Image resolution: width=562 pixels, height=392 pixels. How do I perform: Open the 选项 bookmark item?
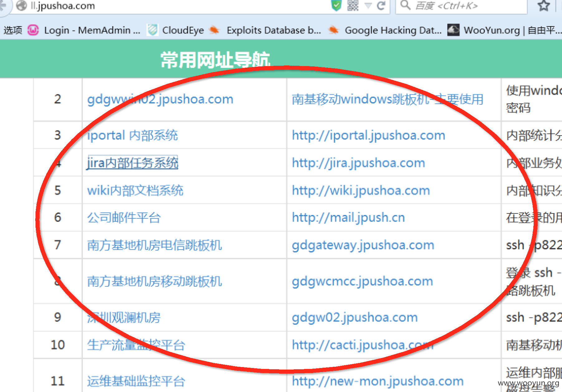13,30
